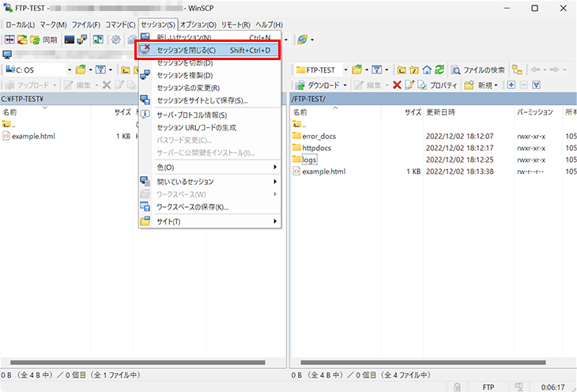Go to remote root directory icon
The height and width of the screenshot is (392, 577).
pos(414,70)
